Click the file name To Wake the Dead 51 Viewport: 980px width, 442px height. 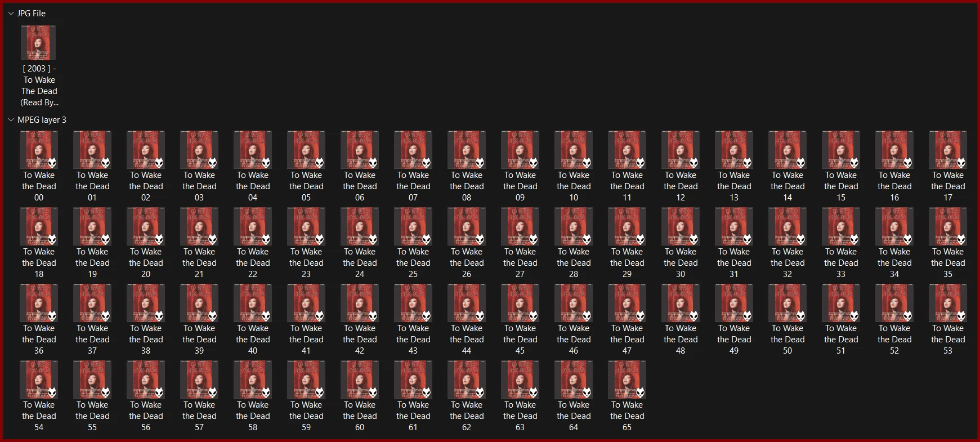click(841, 340)
